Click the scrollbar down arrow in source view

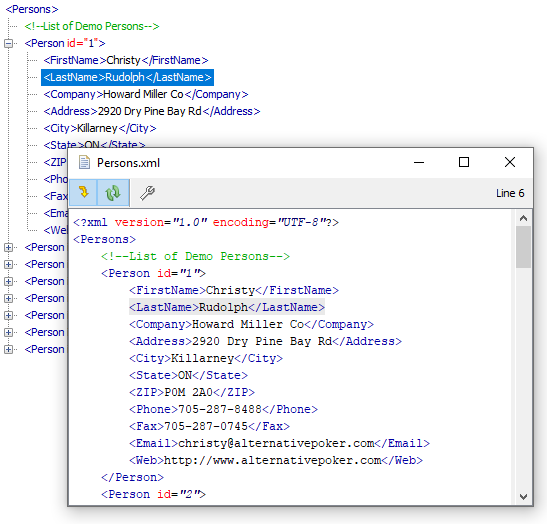click(523, 496)
